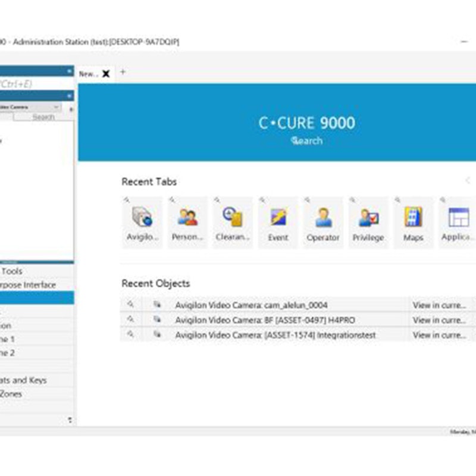Open the Event recent tab icon
This screenshot has width=476, height=476.
point(278,221)
